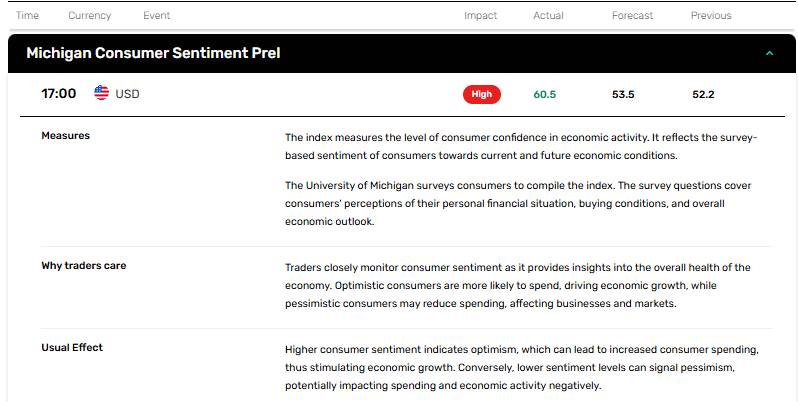Click the previous value 52.2
The height and width of the screenshot is (402, 798).
(703, 95)
